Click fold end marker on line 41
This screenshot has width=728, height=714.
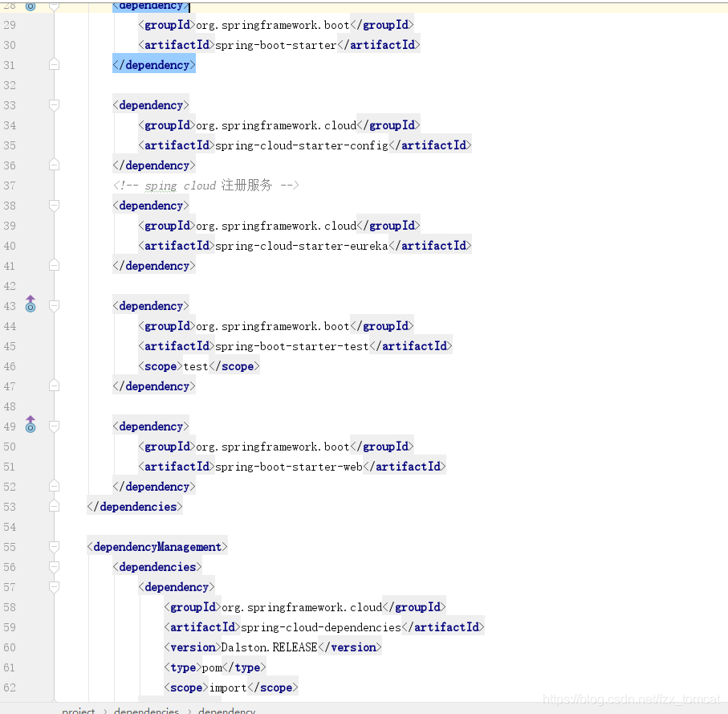tap(54, 265)
